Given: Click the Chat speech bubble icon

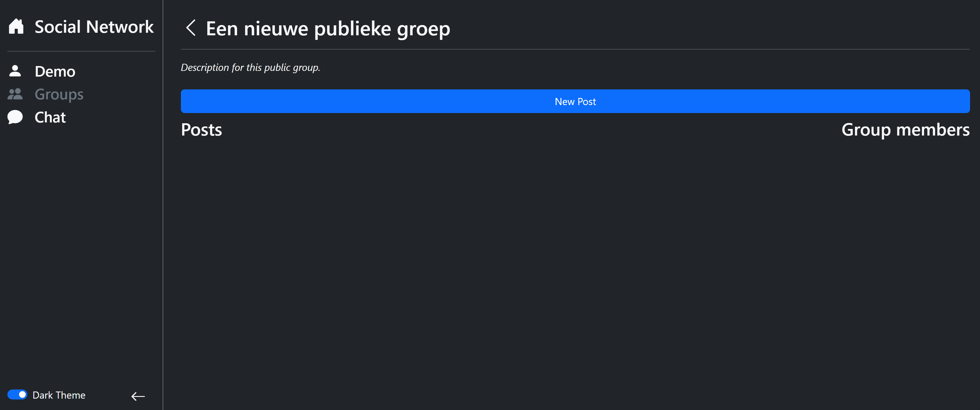Looking at the screenshot, I should (x=15, y=117).
